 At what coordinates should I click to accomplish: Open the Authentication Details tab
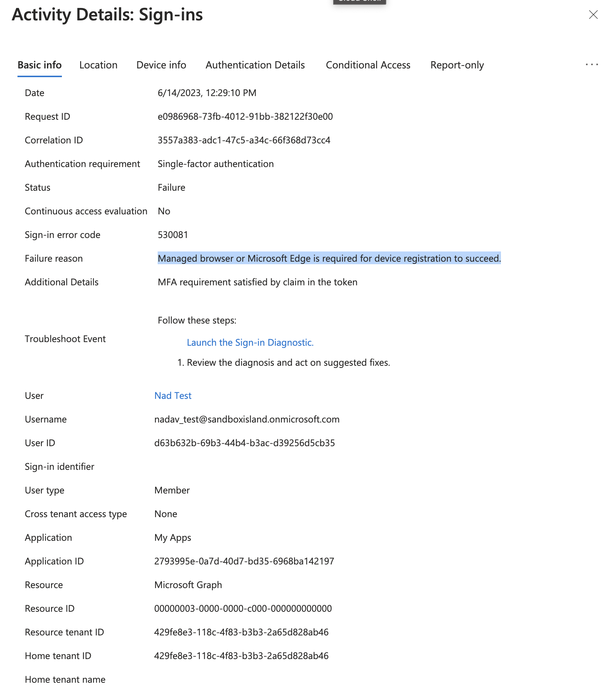(x=255, y=65)
